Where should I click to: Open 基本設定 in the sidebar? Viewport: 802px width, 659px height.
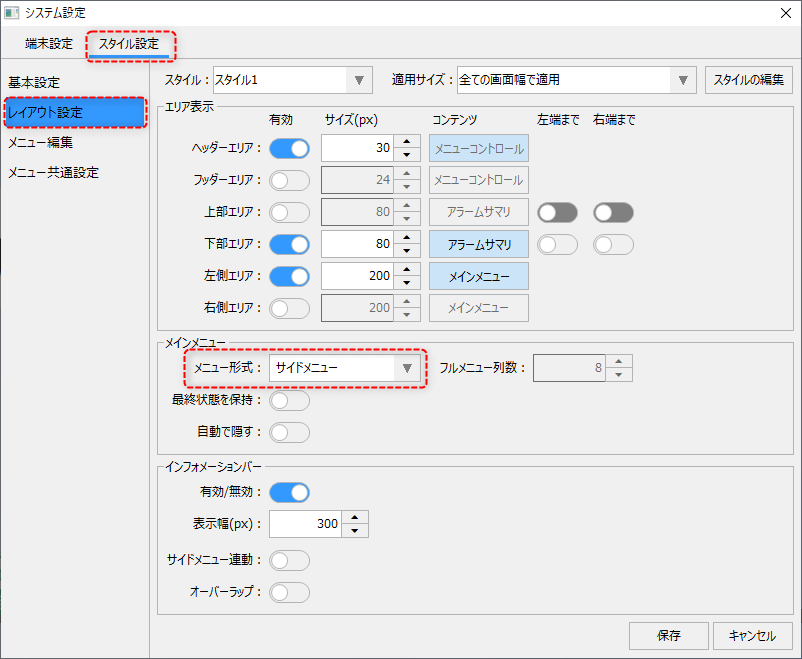click(35, 82)
